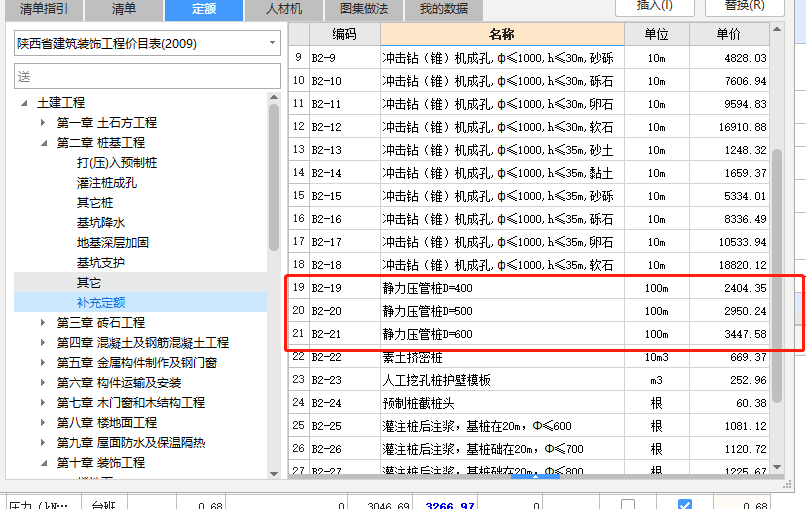Expand 第八章 楼地面工程 node

click(x=43, y=423)
